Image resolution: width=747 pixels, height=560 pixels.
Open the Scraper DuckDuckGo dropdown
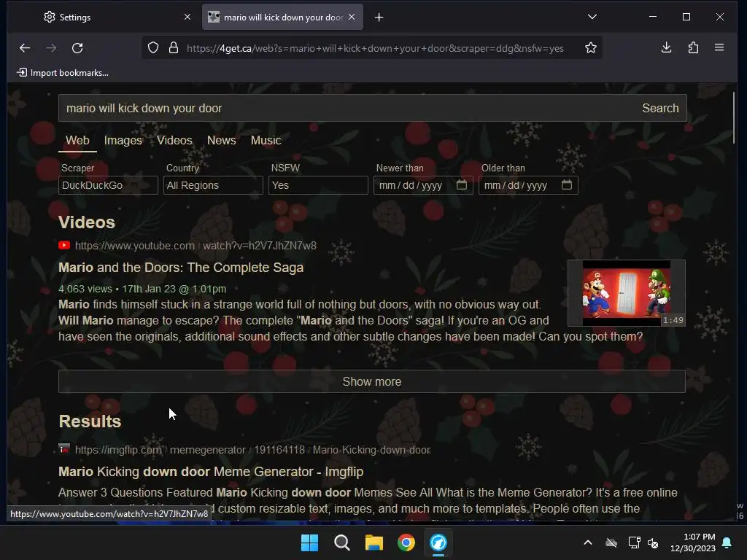pos(108,185)
